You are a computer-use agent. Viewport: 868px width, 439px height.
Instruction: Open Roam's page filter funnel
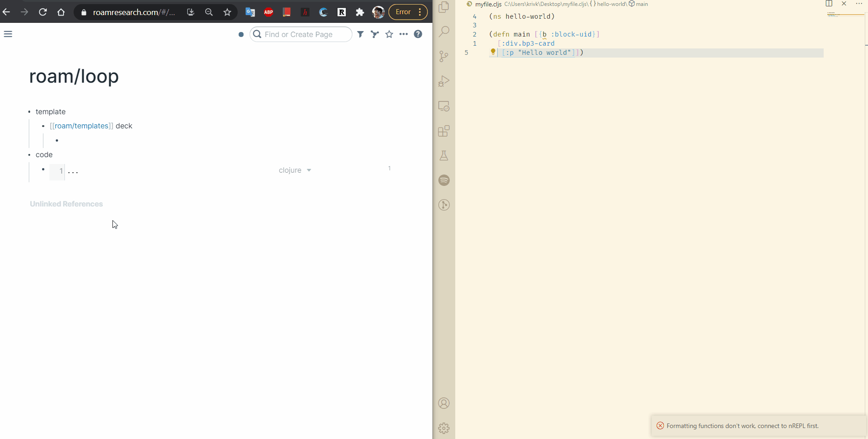(x=361, y=34)
